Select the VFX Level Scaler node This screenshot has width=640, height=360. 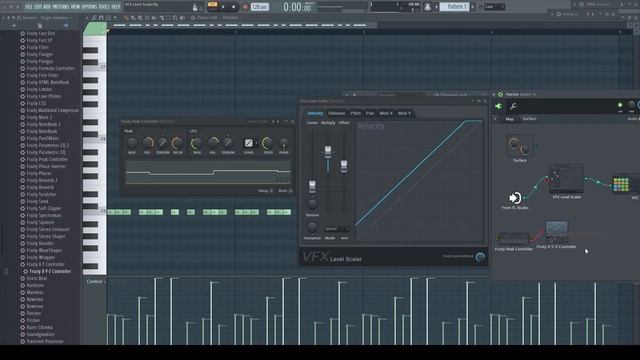pos(566,178)
